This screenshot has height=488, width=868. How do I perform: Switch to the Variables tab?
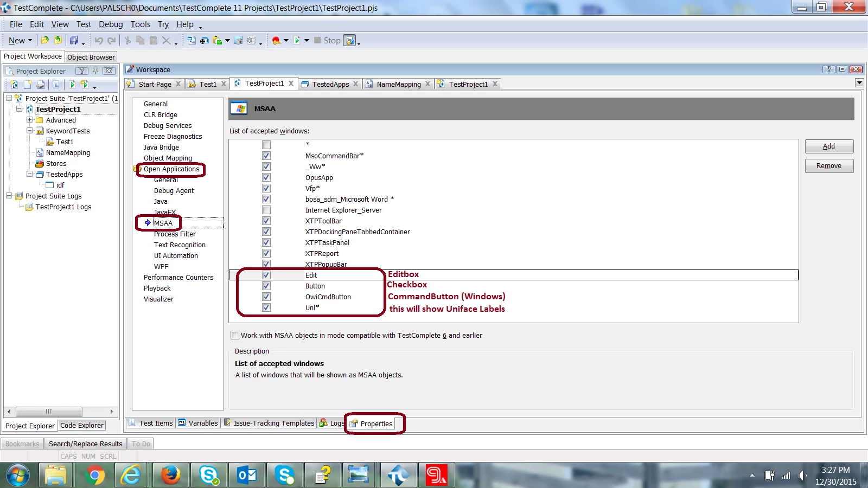point(198,423)
